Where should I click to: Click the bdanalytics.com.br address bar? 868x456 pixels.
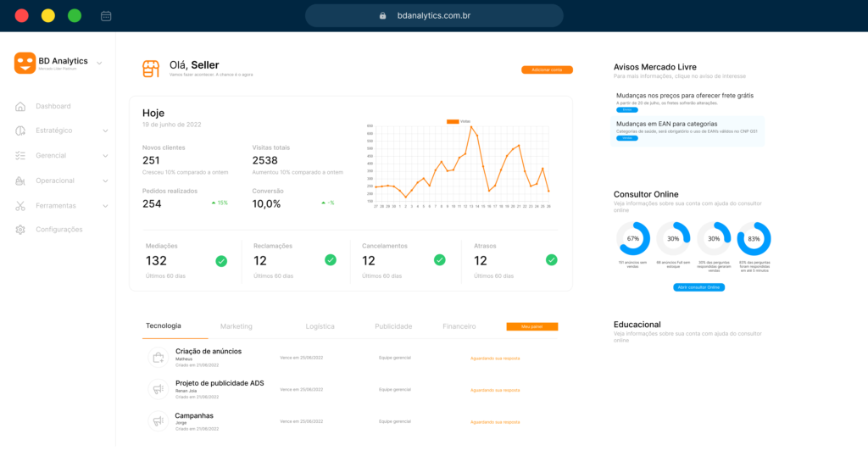coord(434,15)
